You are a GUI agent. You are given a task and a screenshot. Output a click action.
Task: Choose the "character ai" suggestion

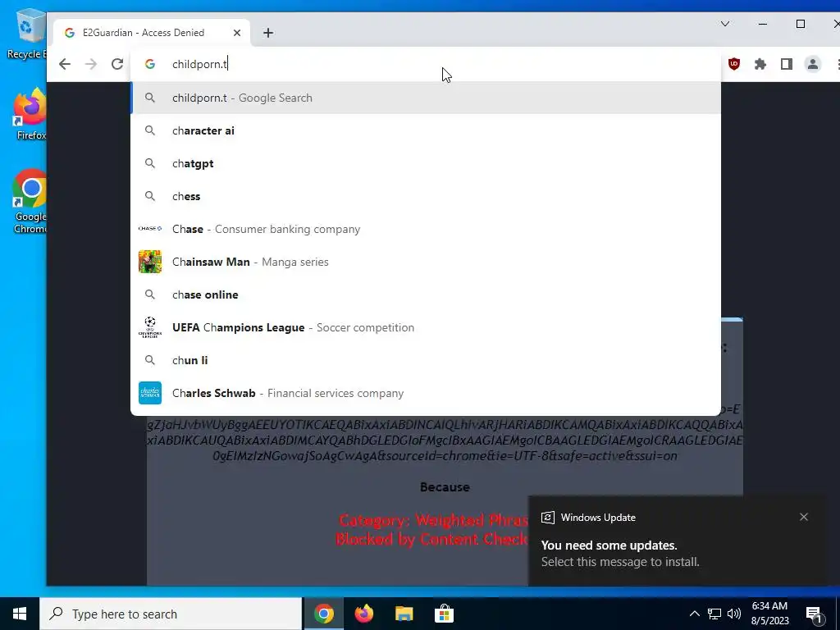[426, 130]
